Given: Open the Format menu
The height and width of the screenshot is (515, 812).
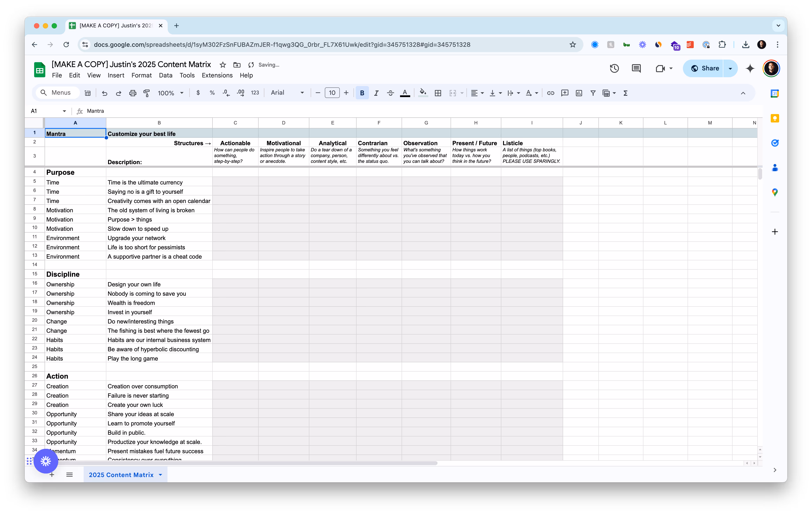Looking at the screenshot, I should [x=141, y=75].
